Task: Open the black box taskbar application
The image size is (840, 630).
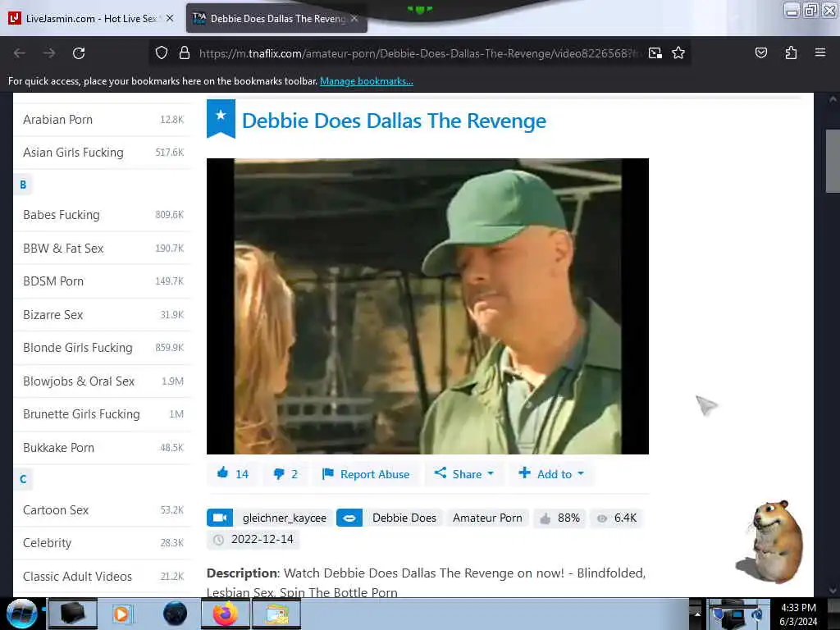Action: (73, 614)
